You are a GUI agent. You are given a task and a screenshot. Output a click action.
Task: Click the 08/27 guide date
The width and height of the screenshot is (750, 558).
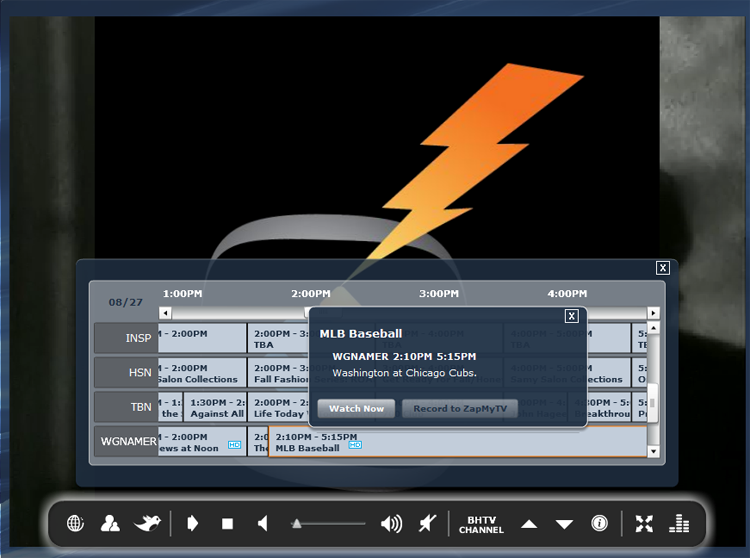125,302
